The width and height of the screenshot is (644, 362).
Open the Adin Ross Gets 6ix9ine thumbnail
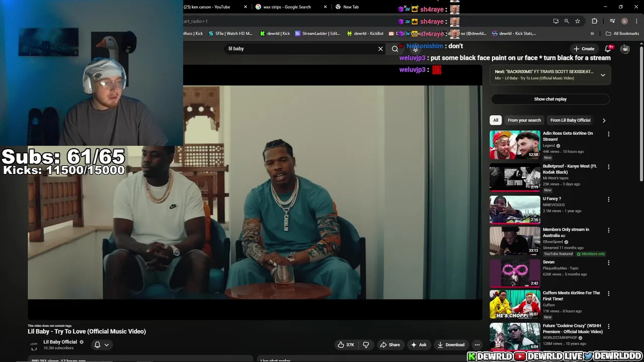[515, 145]
